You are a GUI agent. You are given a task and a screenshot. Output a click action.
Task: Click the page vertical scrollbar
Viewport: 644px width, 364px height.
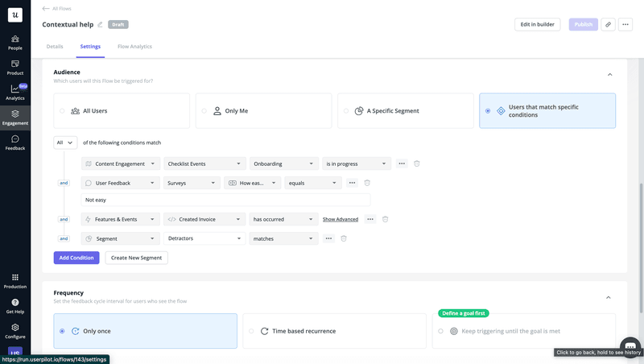[x=642, y=246]
